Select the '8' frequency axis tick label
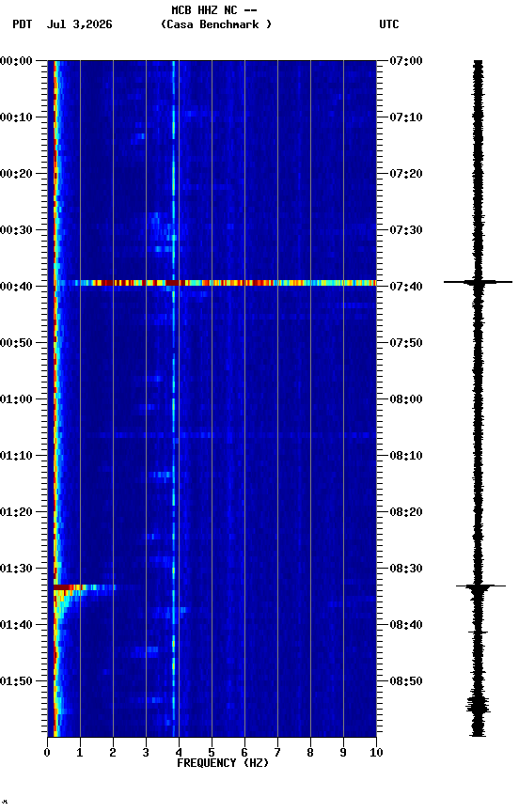This screenshot has height=812, width=519. click(x=310, y=754)
